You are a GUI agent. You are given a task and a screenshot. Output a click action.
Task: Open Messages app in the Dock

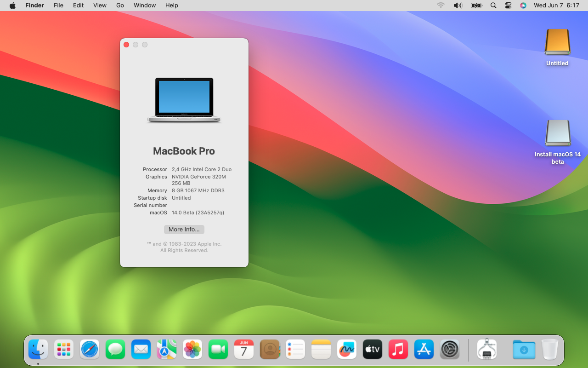pos(115,350)
